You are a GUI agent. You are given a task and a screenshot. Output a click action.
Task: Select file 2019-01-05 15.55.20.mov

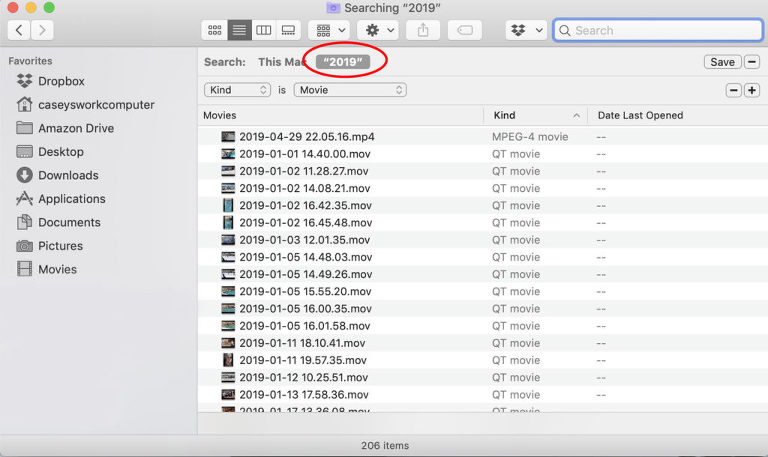click(305, 291)
